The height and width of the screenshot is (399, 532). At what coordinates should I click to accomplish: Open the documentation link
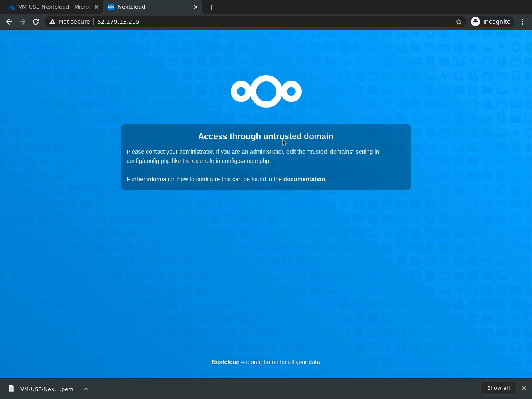coord(304,179)
